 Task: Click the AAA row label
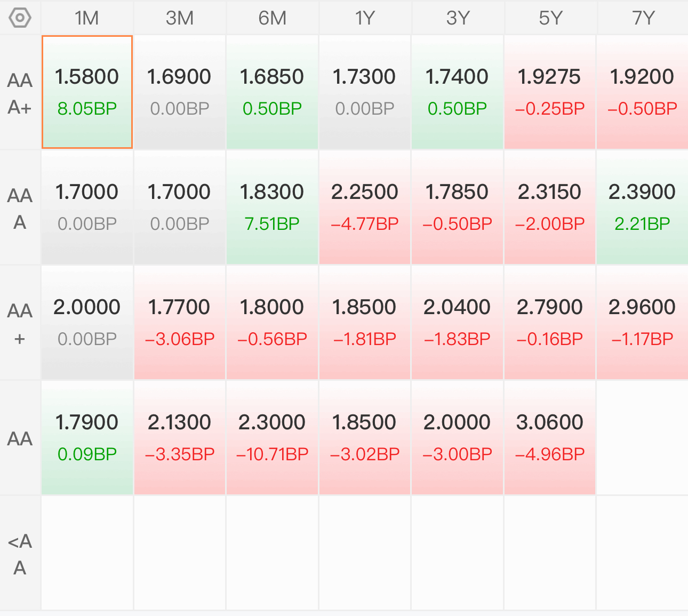coord(20,209)
